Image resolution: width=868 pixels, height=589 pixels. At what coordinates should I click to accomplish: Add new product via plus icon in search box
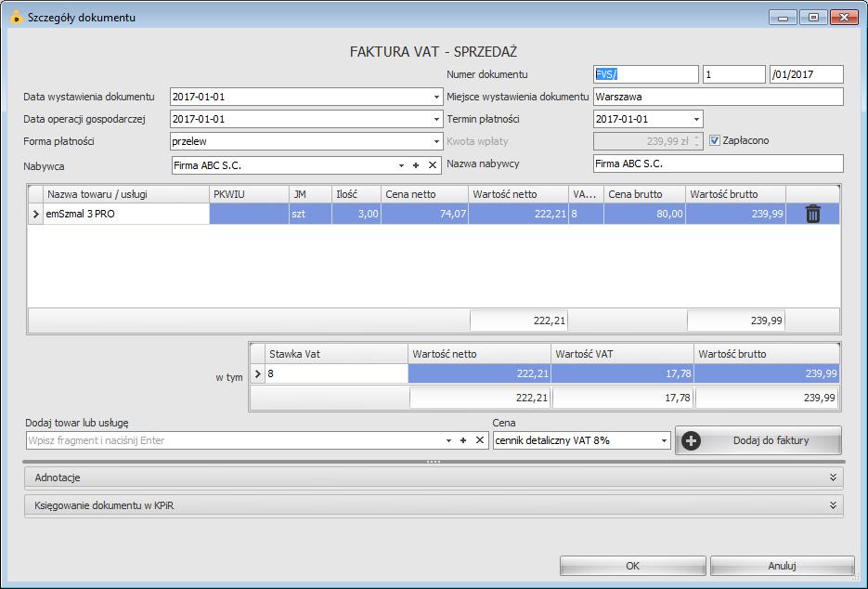(463, 440)
